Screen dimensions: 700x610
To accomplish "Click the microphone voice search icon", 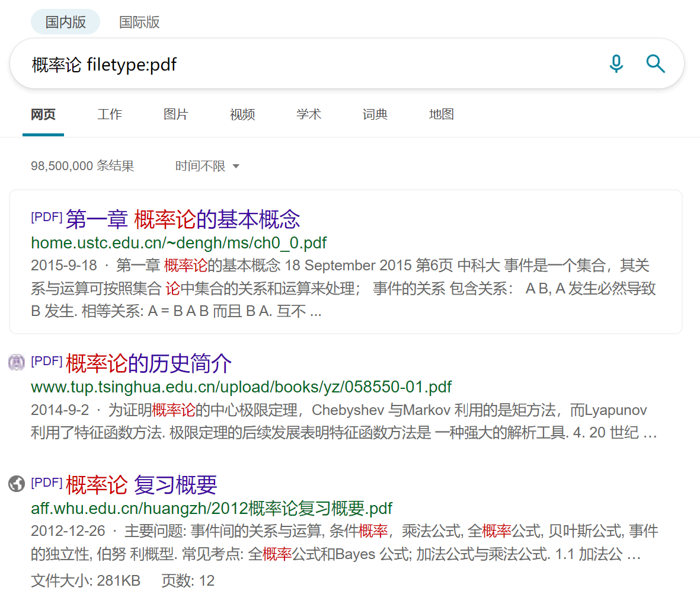I will (616, 63).
